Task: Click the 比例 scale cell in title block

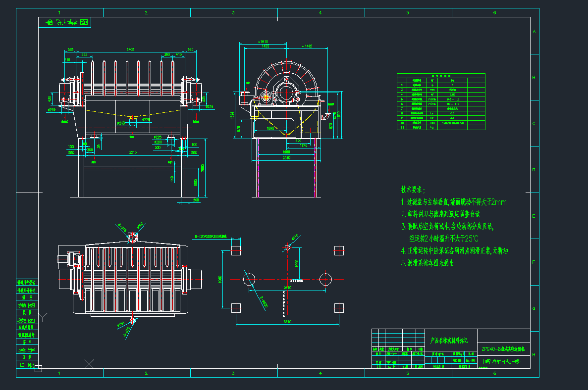Action: tap(470, 360)
